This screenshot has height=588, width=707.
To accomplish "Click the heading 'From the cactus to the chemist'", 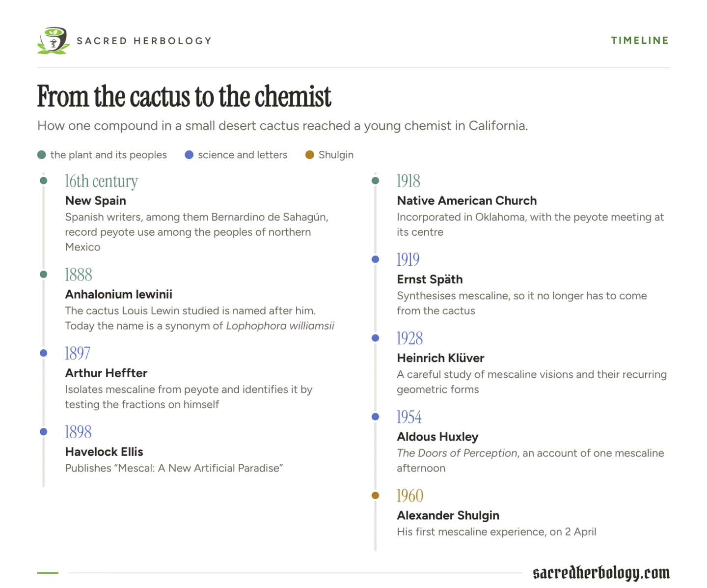I will pyautogui.click(x=184, y=96).
